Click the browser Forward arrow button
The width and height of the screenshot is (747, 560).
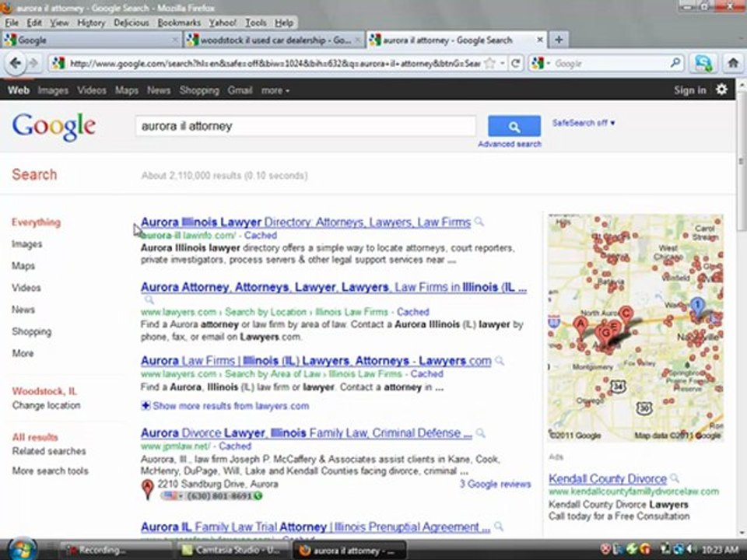click(33, 63)
